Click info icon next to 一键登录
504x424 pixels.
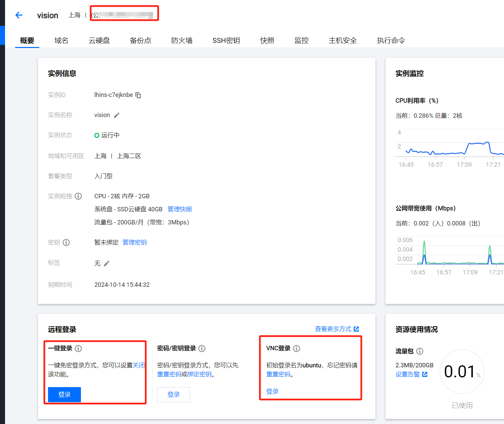point(78,349)
